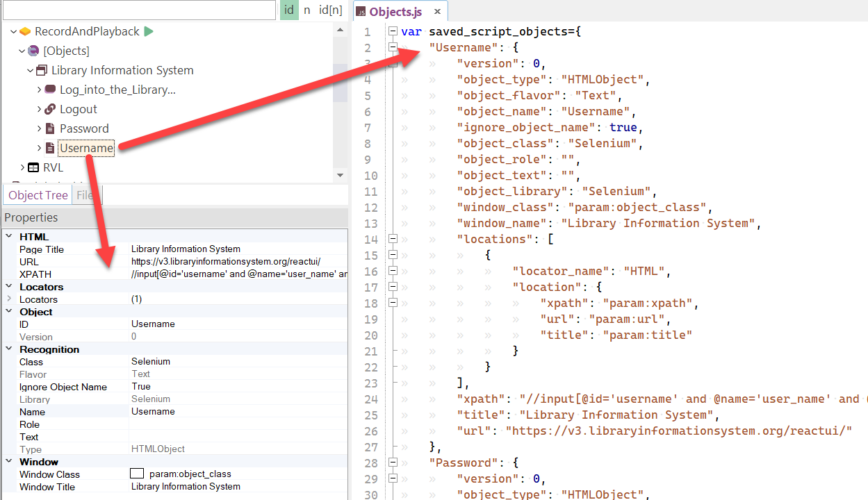Click the object tree scrollbar up arrow
868x500 pixels.
340,29
